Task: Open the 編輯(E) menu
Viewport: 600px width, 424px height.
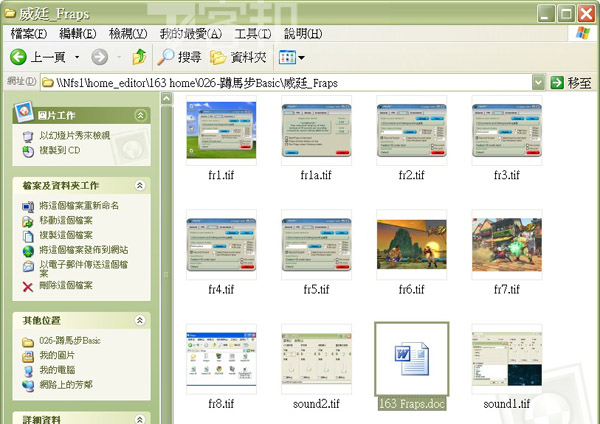Action: pos(78,34)
